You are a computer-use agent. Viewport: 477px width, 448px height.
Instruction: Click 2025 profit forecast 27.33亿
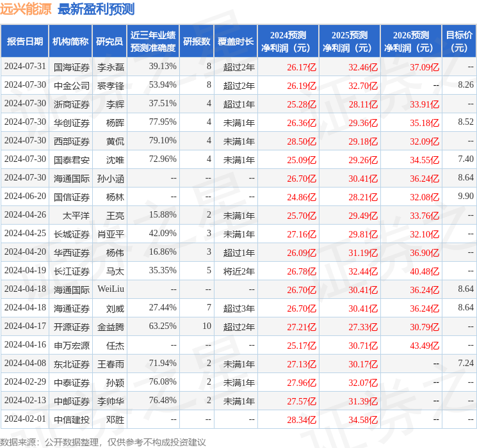[x=363, y=326]
